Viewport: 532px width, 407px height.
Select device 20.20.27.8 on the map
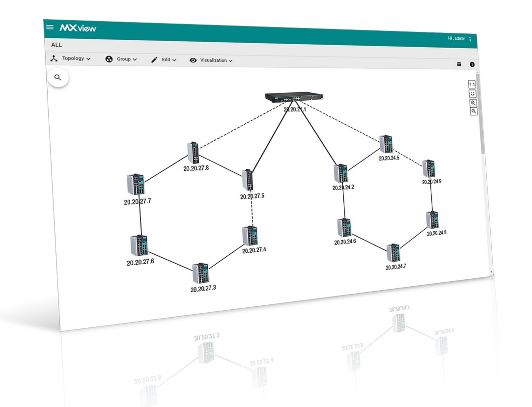(194, 153)
